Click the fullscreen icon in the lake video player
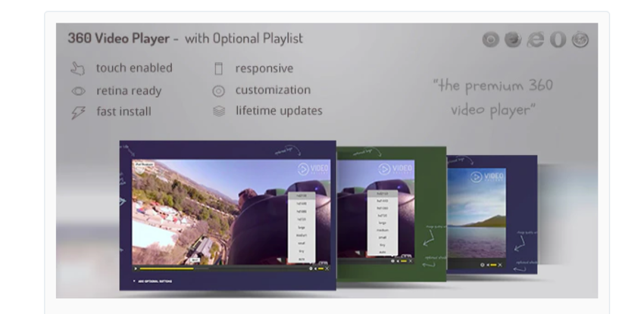The width and height of the screenshot is (644, 314). click(x=500, y=265)
